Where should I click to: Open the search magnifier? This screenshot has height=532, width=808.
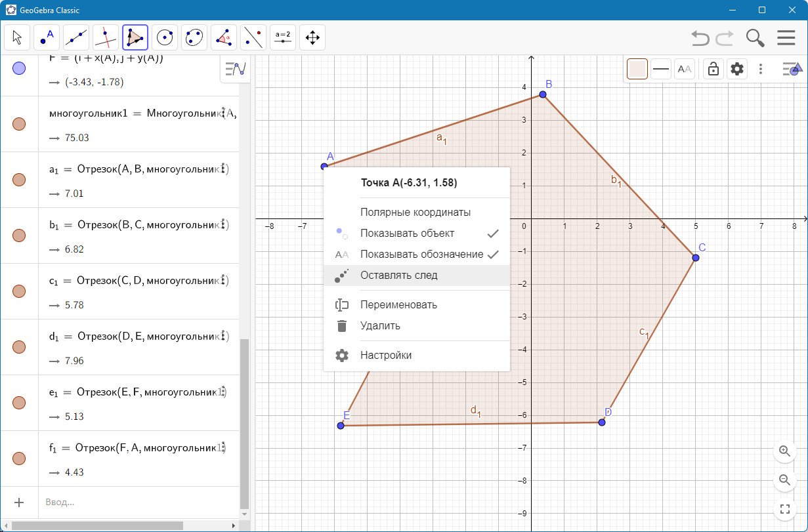click(755, 38)
